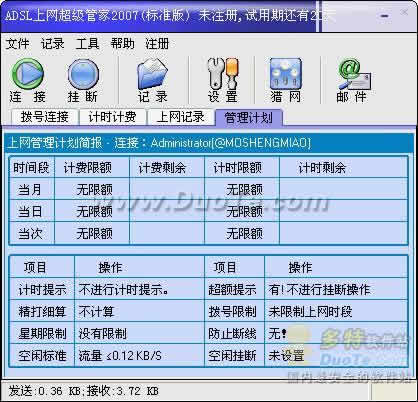This screenshot has width=418, height=402.
Task: Click the 不进行计时提示。 value
Action: pyautogui.click(x=123, y=290)
